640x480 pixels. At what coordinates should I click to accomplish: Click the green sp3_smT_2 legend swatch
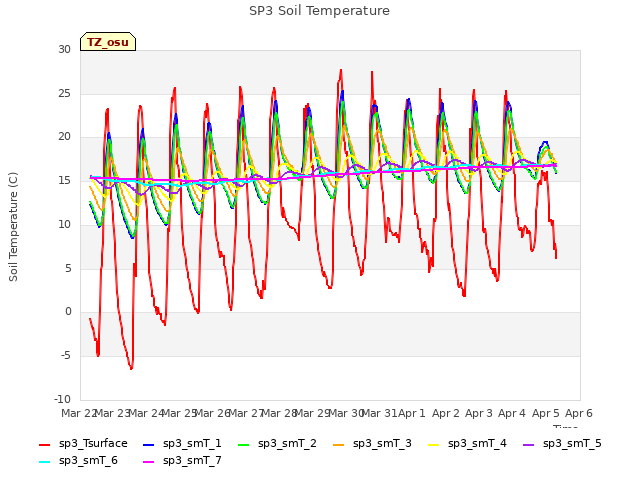coord(244,444)
